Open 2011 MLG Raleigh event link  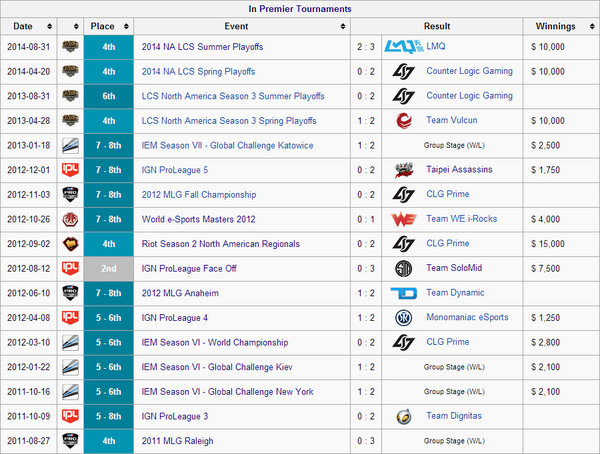[x=178, y=441]
